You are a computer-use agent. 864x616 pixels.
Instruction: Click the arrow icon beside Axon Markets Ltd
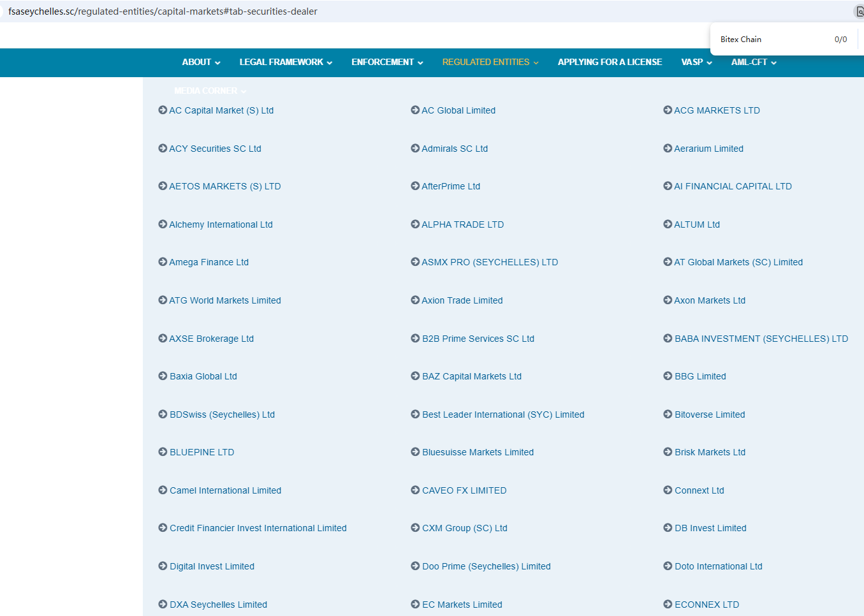pyautogui.click(x=668, y=300)
